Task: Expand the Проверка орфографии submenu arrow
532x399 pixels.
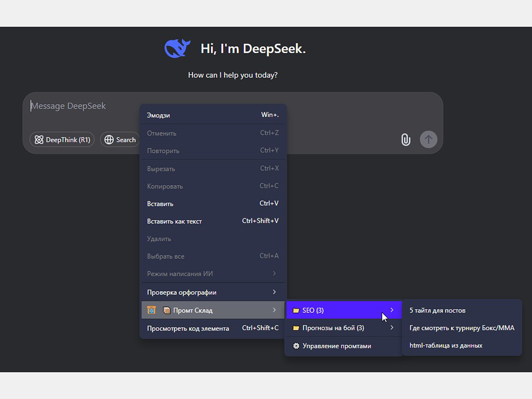Action: pyautogui.click(x=274, y=292)
